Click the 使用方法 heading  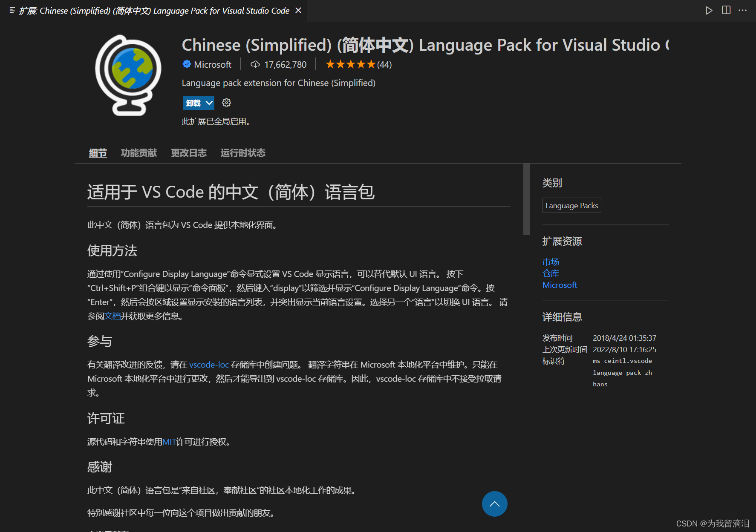tap(112, 250)
